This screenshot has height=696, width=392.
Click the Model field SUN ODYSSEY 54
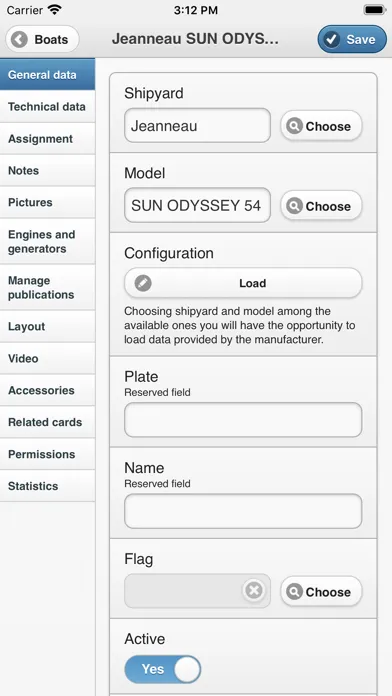[198, 206]
